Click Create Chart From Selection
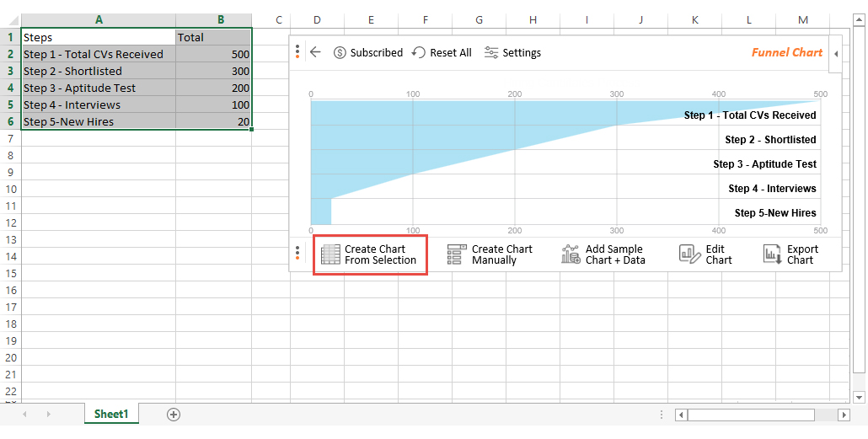The width and height of the screenshot is (868, 439). coord(370,254)
